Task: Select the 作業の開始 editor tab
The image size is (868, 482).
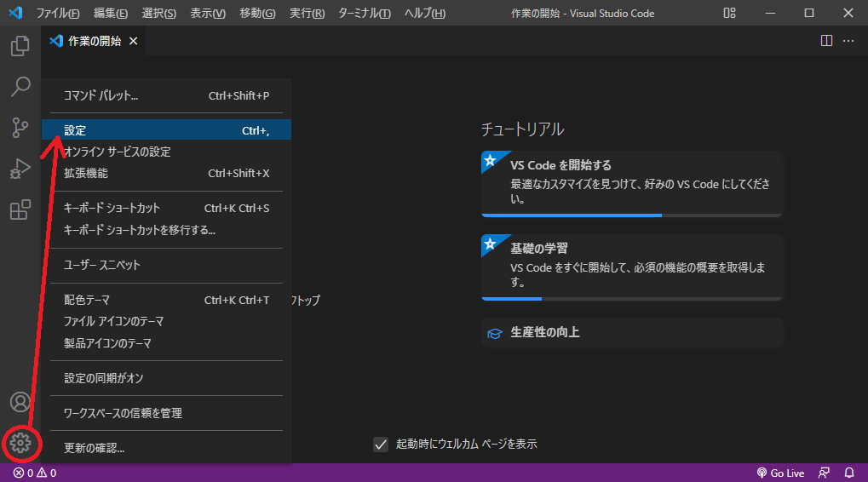Action: tap(93, 41)
